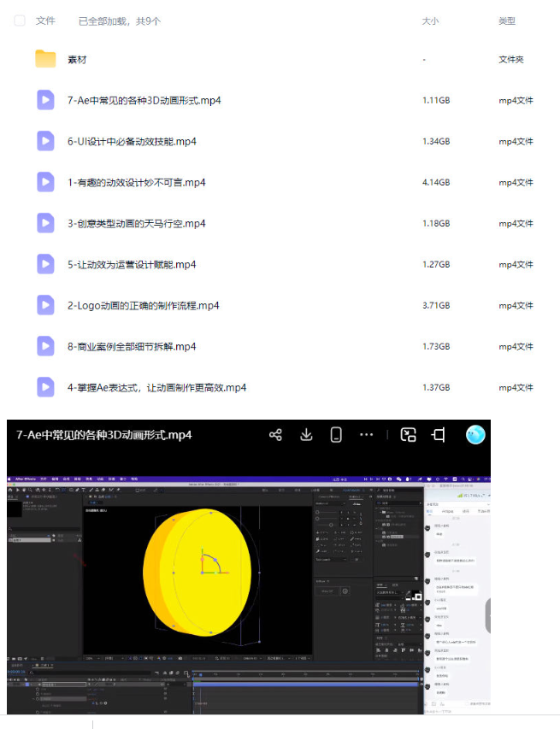The height and width of the screenshot is (729, 560).
Task: Click the picture-in-picture window icon
Action: click(x=409, y=435)
